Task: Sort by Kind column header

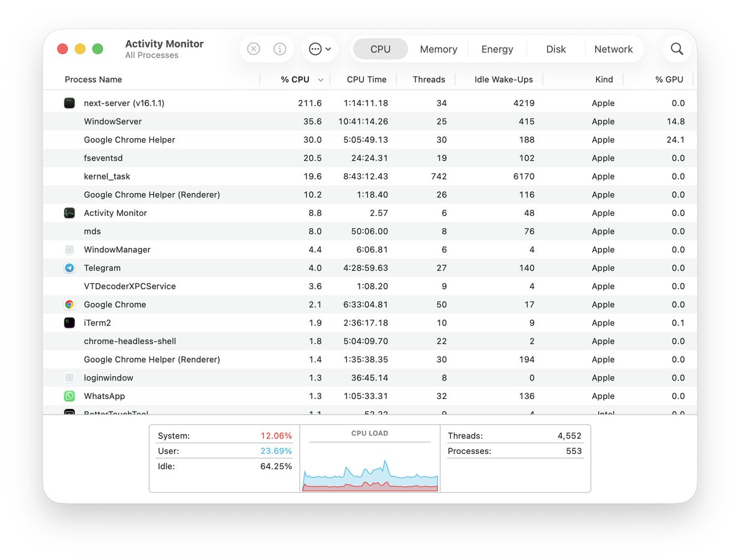Action: click(x=604, y=80)
